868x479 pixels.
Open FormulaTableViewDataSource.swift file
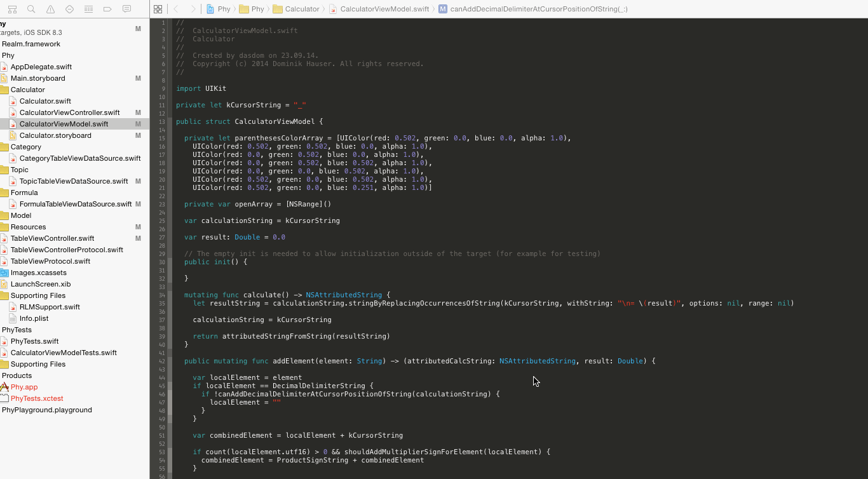click(76, 204)
